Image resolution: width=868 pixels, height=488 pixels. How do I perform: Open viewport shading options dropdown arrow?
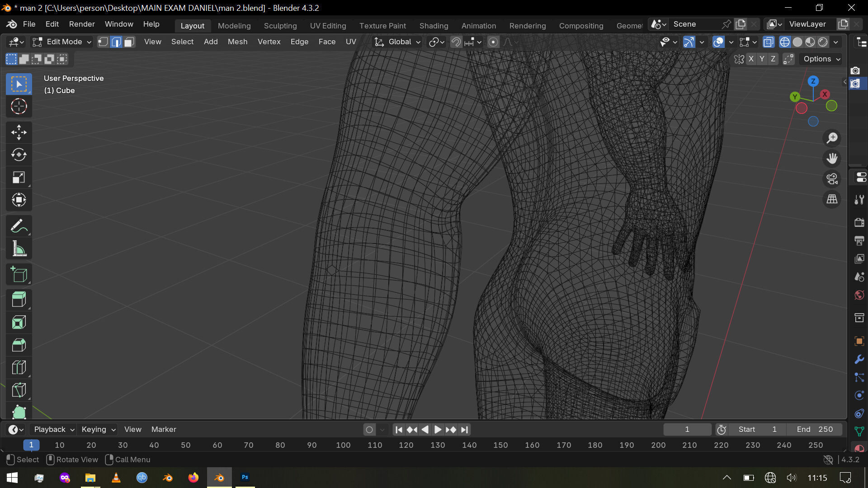(836, 42)
